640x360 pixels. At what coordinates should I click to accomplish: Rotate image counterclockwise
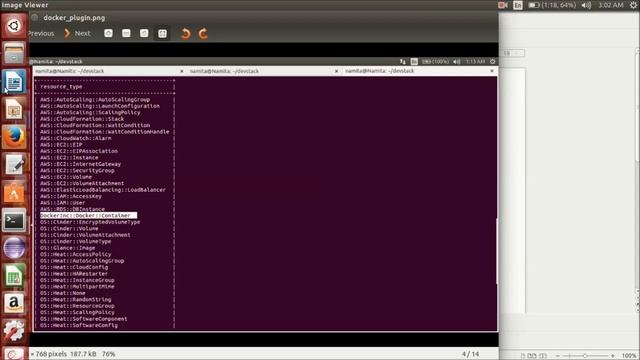tap(185, 33)
